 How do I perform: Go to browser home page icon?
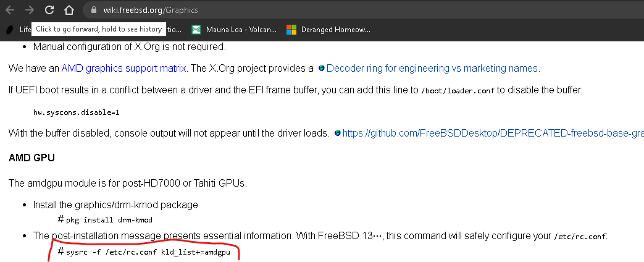click(69, 11)
